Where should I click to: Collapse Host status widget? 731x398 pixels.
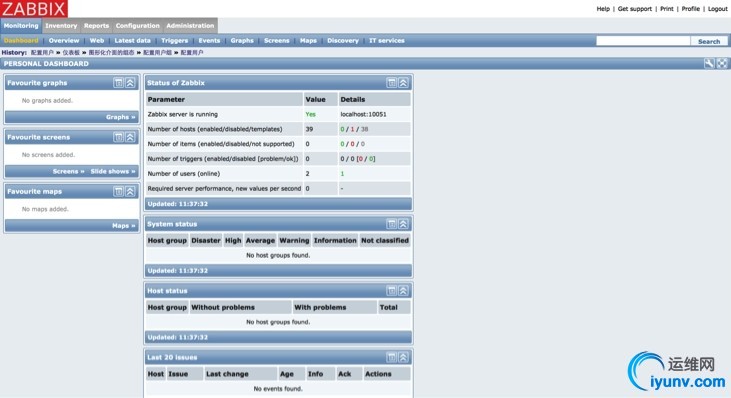(403, 291)
